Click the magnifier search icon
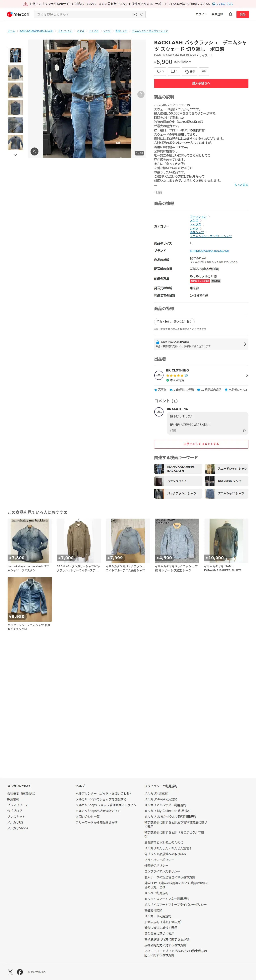Image resolution: width=256 pixels, height=980 pixels. click(x=142, y=14)
